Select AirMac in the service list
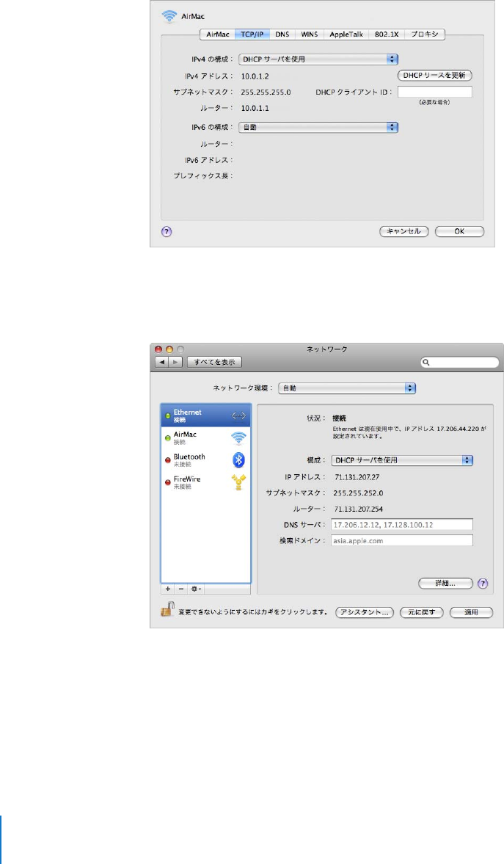The height and width of the screenshot is (864, 504). point(205,438)
